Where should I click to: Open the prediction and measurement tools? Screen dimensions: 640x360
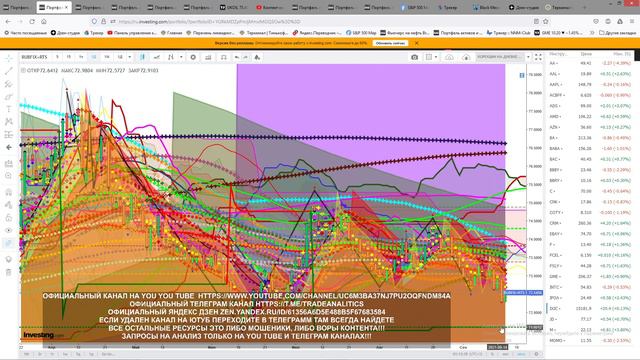9,134
